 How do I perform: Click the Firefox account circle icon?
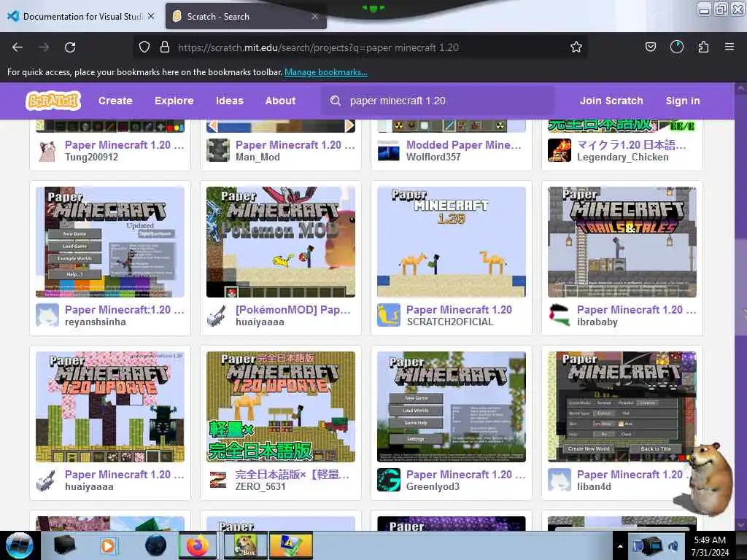click(x=676, y=47)
